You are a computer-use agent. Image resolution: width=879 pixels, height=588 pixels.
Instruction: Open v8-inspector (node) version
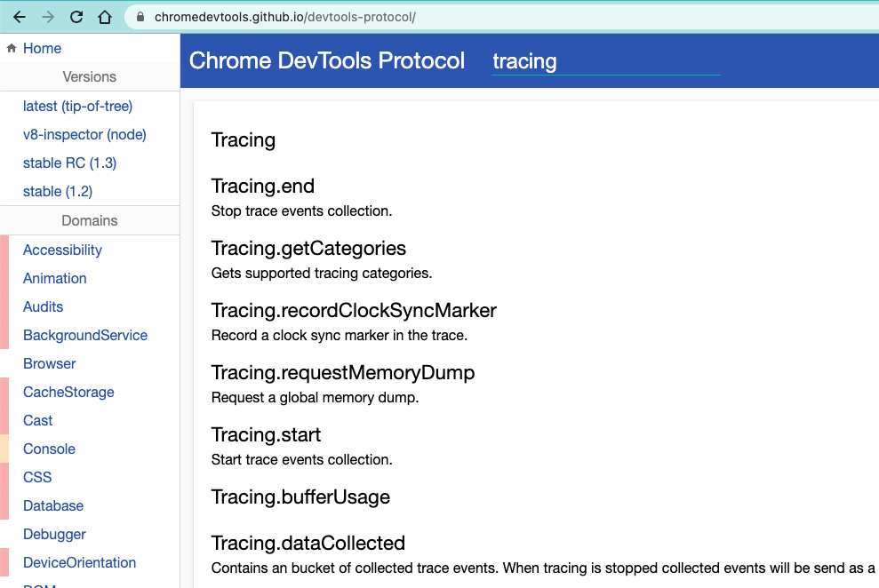pyautogui.click(x=84, y=134)
